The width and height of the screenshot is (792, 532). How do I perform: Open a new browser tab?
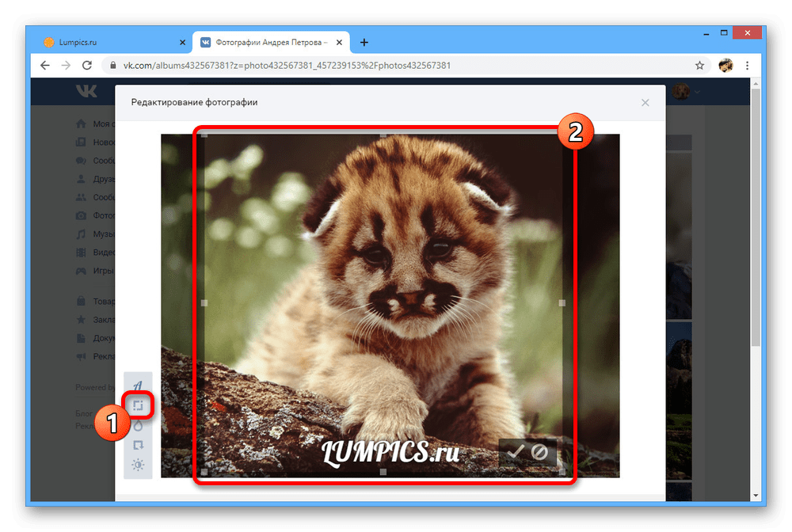pyautogui.click(x=364, y=43)
